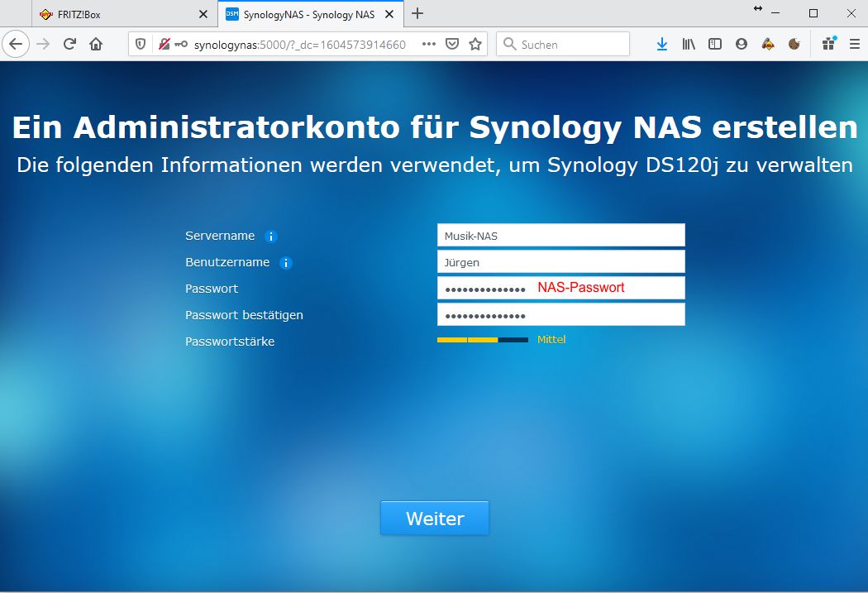Click the Passwort bestätigen label
Screen dimensions: 868x593
[244, 315]
